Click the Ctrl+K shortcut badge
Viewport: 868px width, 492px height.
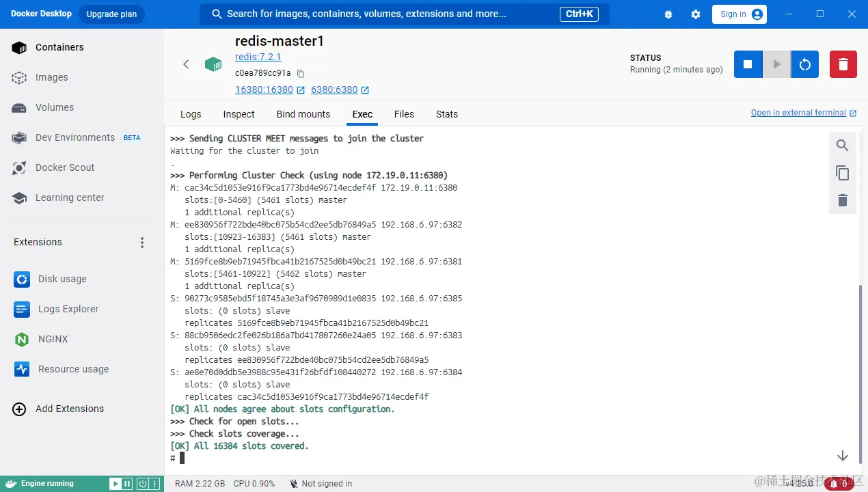pyautogui.click(x=580, y=14)
